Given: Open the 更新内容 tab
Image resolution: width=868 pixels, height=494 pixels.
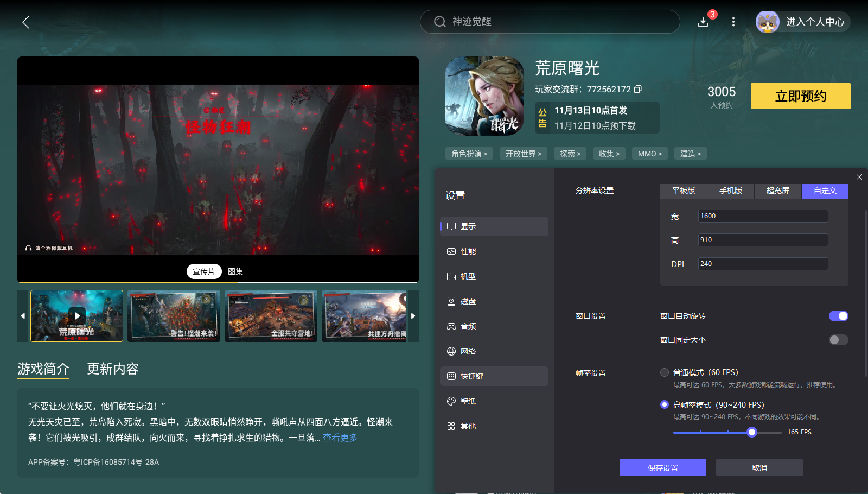Looking at the screenshot, I should tap(113, 369).
